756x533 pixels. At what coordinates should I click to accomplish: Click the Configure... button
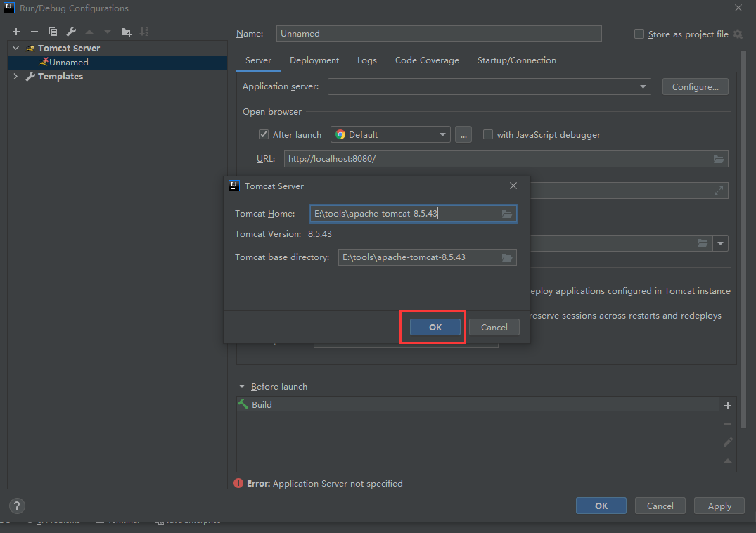coord(696,86)
